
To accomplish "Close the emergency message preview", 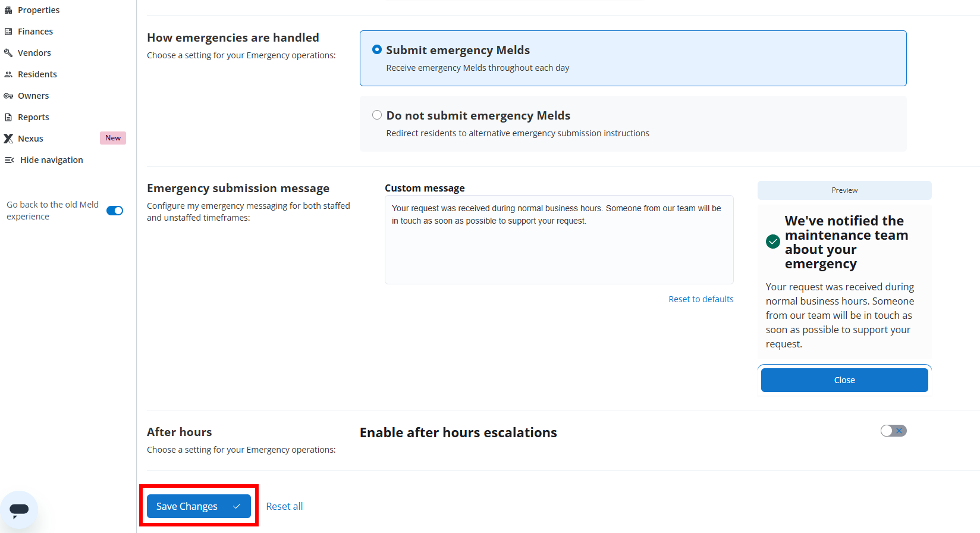I will (x=844, y=380).
